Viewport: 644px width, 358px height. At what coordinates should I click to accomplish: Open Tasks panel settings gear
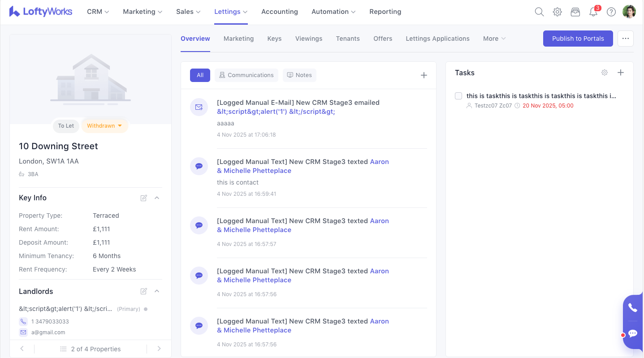coord(605,73)
